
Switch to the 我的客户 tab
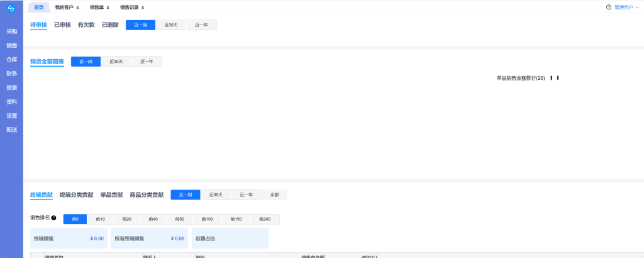(x=64, y=8)
